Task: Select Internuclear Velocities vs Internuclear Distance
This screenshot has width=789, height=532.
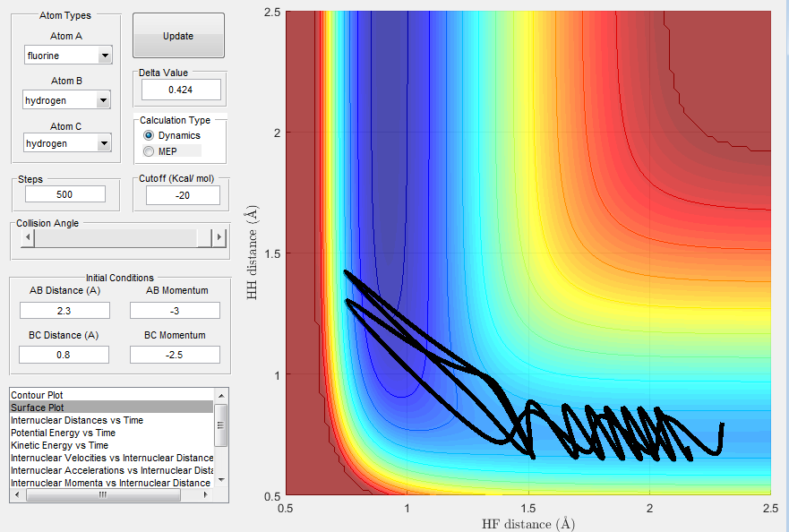Action: pos(112,458)
